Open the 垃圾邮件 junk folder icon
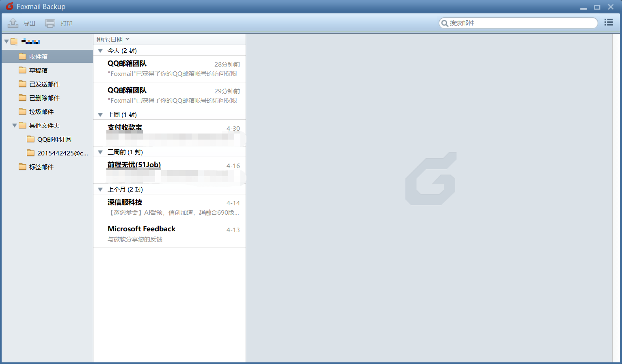Viewport: 622px width, 364px height. pos(22,112)
